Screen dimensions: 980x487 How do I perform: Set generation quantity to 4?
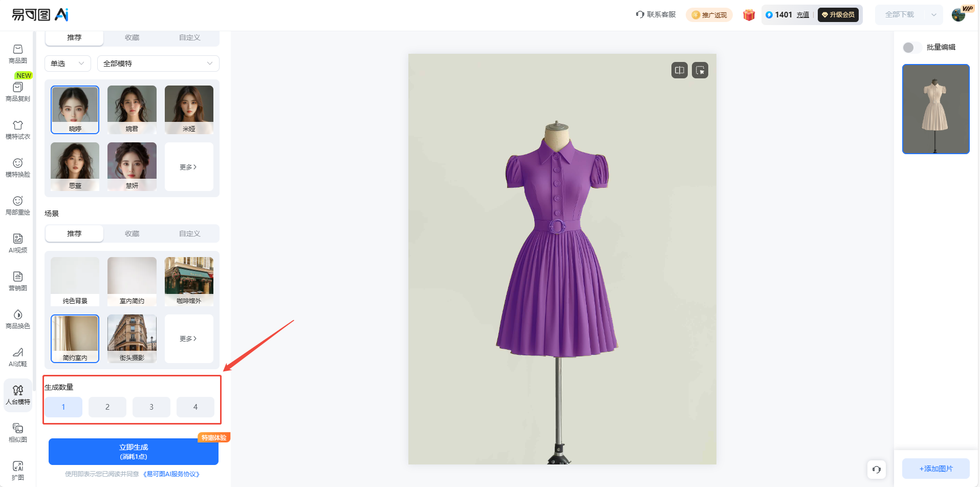(x=195, y=407)
